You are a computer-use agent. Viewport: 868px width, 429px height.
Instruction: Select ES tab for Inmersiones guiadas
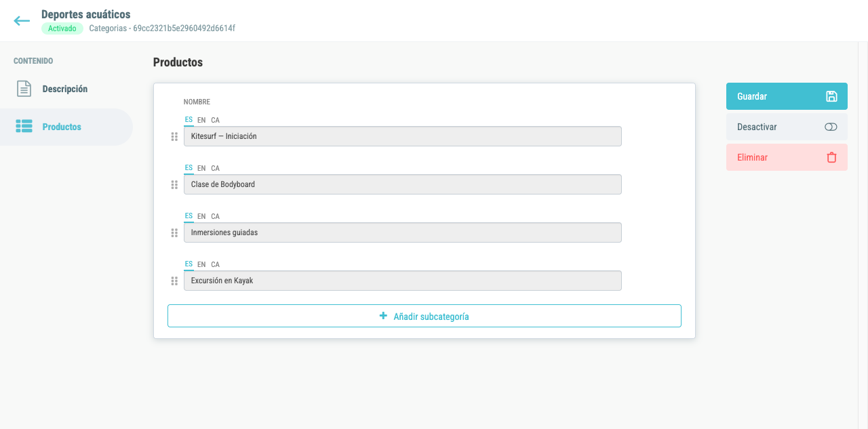[x=189, y=216]
